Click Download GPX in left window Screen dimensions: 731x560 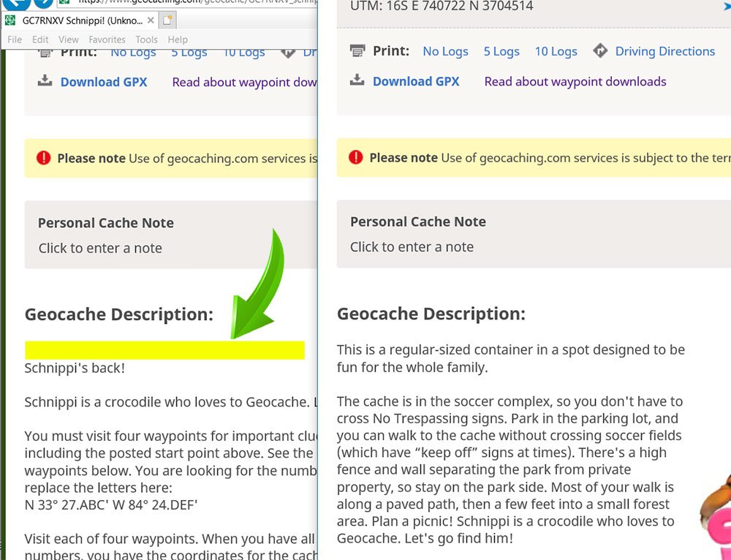pyautogui.click(x=104, y=82)
